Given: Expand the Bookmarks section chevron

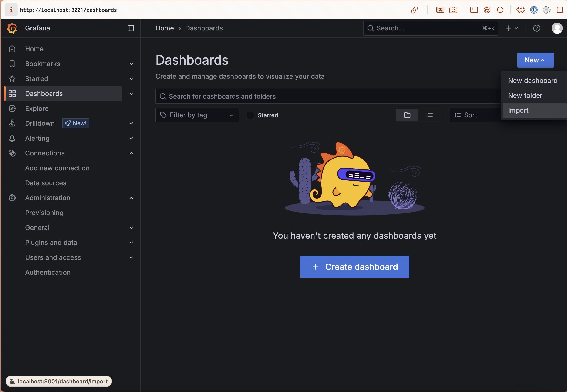Looking at the screenshot, I should (131, 64).
